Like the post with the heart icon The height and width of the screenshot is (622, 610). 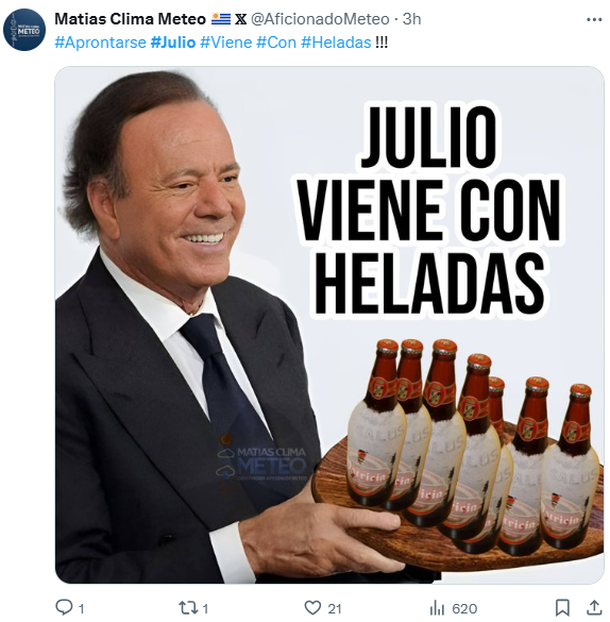tap(313, 607)
